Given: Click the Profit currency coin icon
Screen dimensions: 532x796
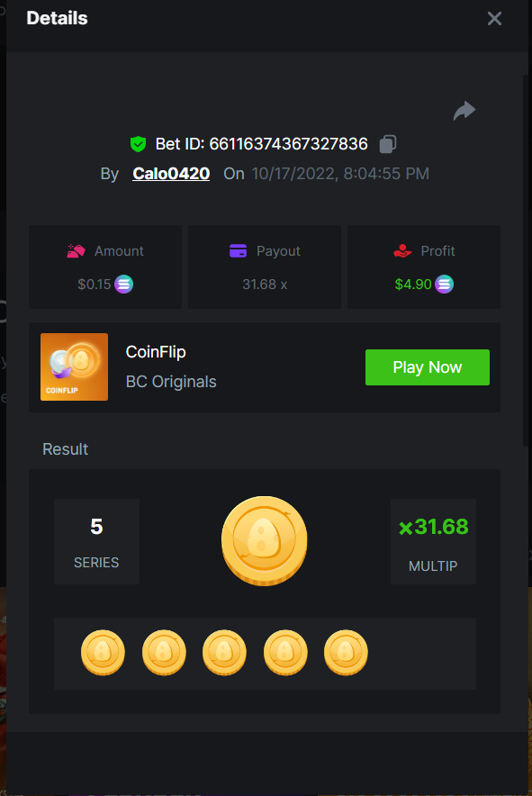Looking at the screenshot, I should tap(444, 285).
